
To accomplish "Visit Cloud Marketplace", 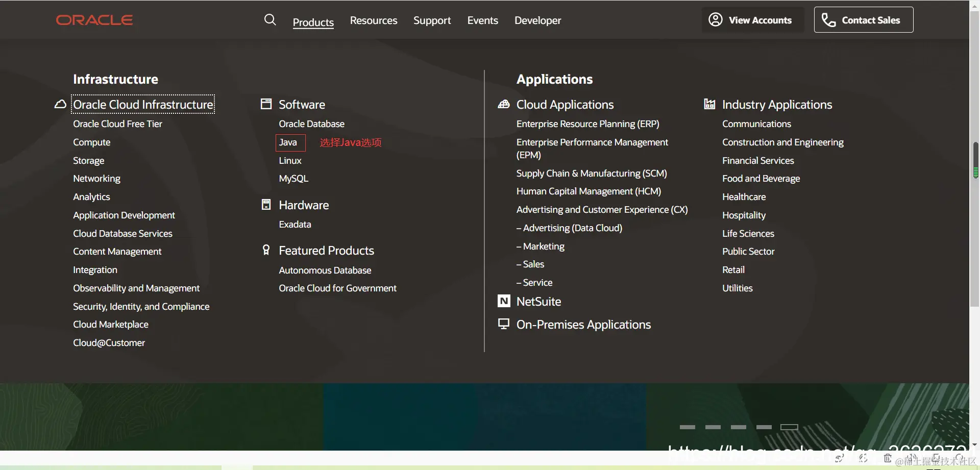I will (111, 325).
